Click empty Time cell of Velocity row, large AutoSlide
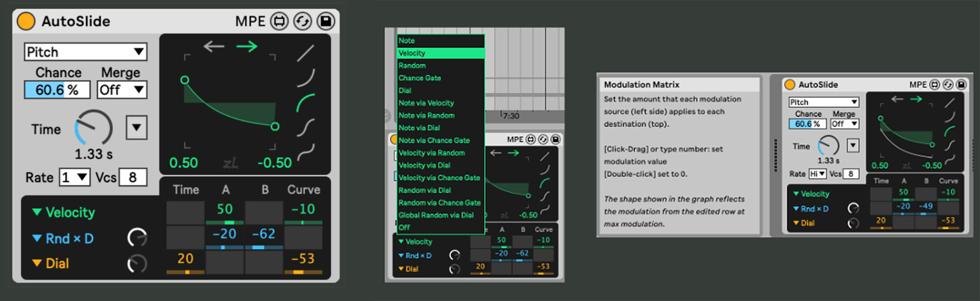Screen dimensions: 980x301 pyautogui.click(x=185, y=212)
